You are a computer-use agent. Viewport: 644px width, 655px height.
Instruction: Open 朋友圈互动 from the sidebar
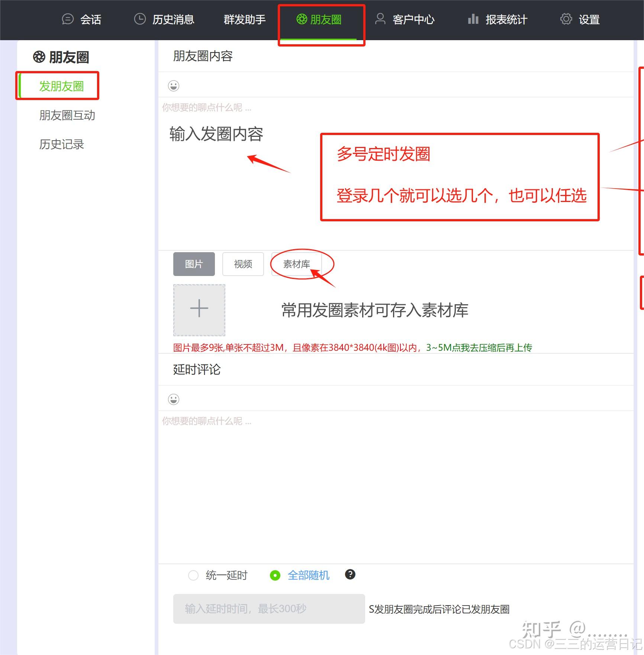67,115
